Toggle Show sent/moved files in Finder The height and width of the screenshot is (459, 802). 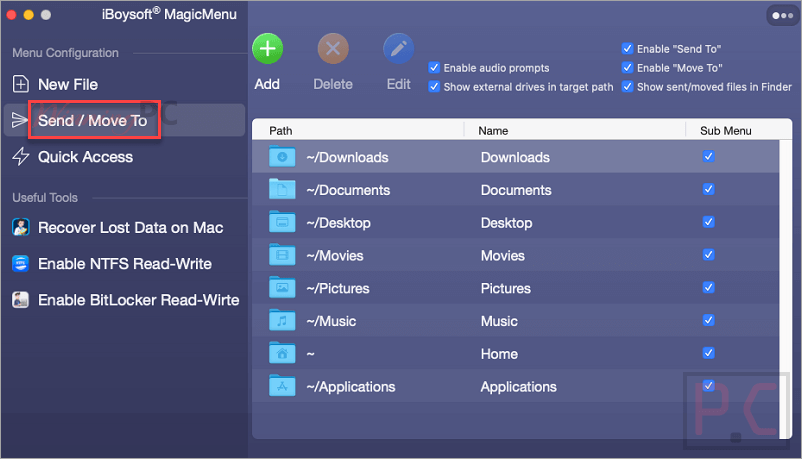click(627, 86)
